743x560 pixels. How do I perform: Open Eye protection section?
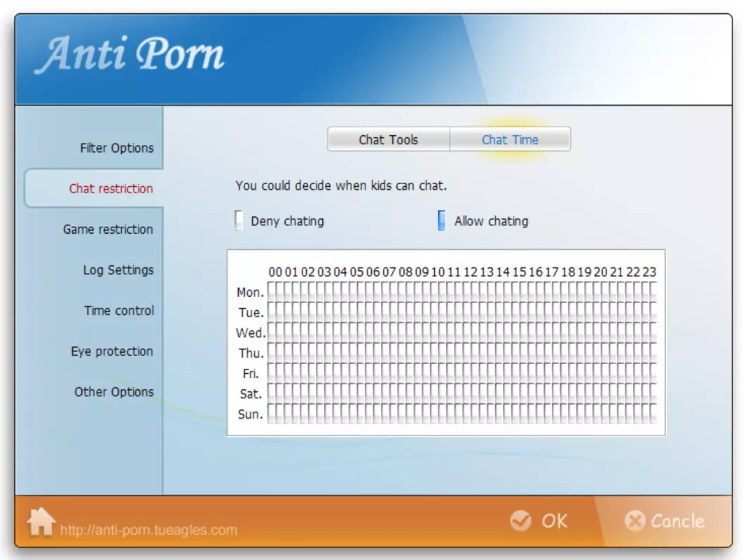coord(112,351)
